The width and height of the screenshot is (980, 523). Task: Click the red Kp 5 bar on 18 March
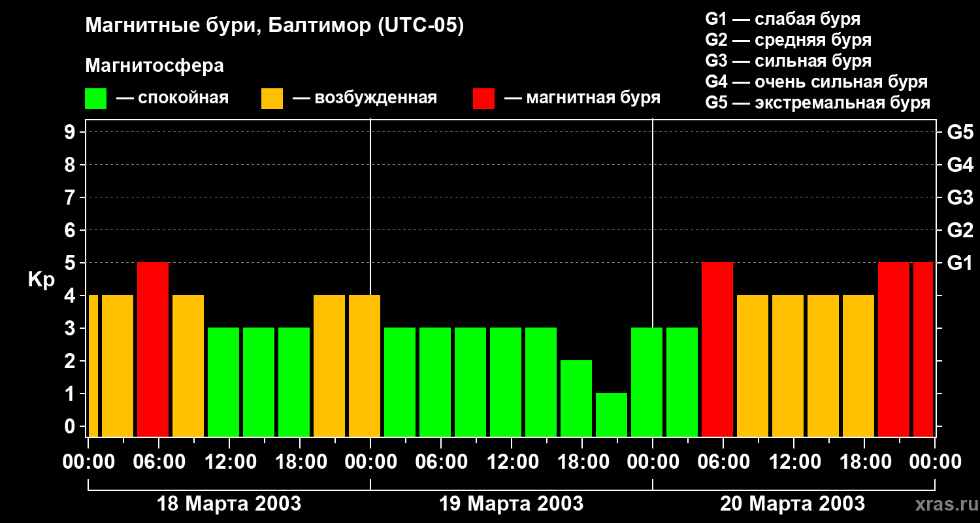click(153, 349)
